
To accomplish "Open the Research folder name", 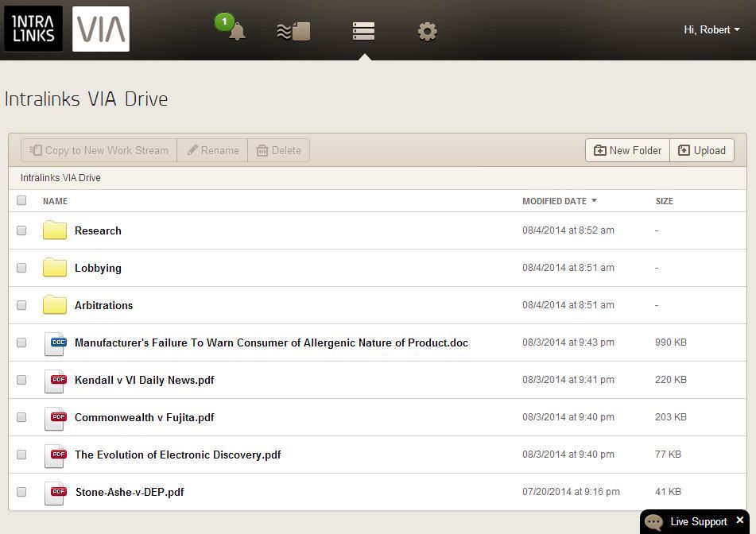I will pyautogui.click(x=98, y=230).
